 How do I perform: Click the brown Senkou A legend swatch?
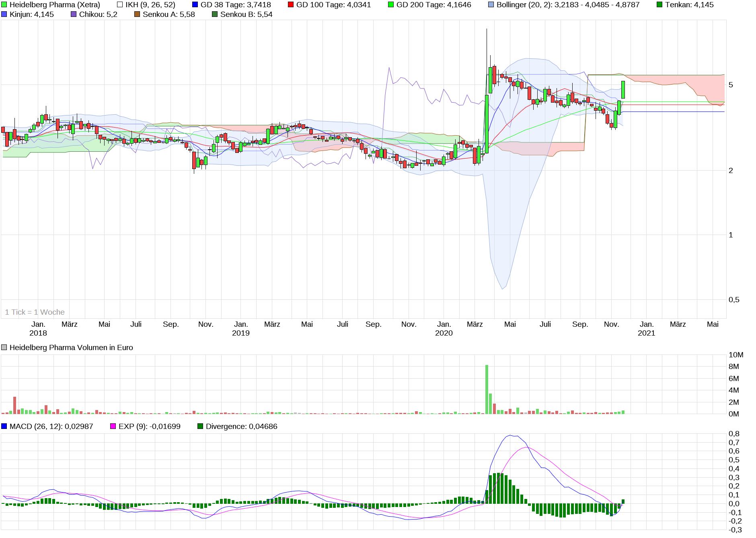(137, 14)
